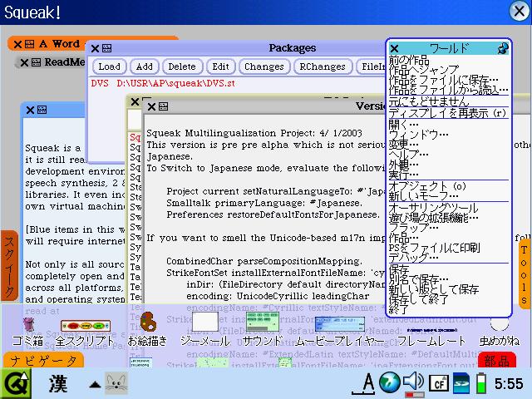Click the RChanges button
Viewport: 532px width, 399px height.
323,66
